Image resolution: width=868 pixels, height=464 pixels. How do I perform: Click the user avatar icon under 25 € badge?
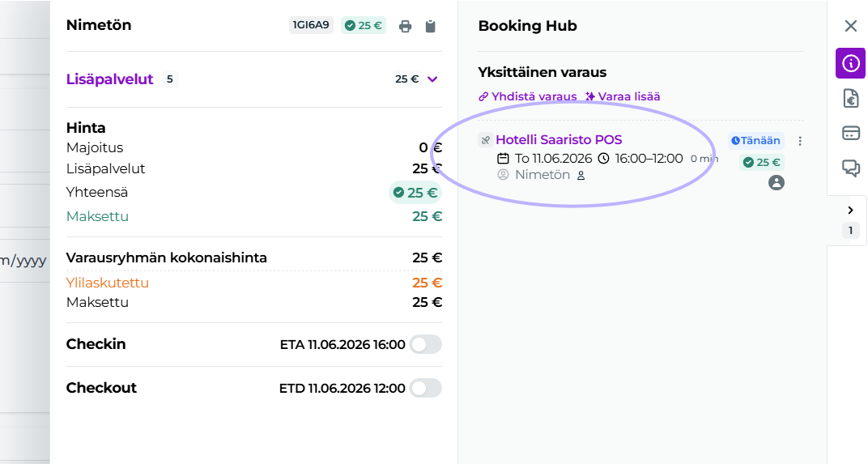click(777, 183)
